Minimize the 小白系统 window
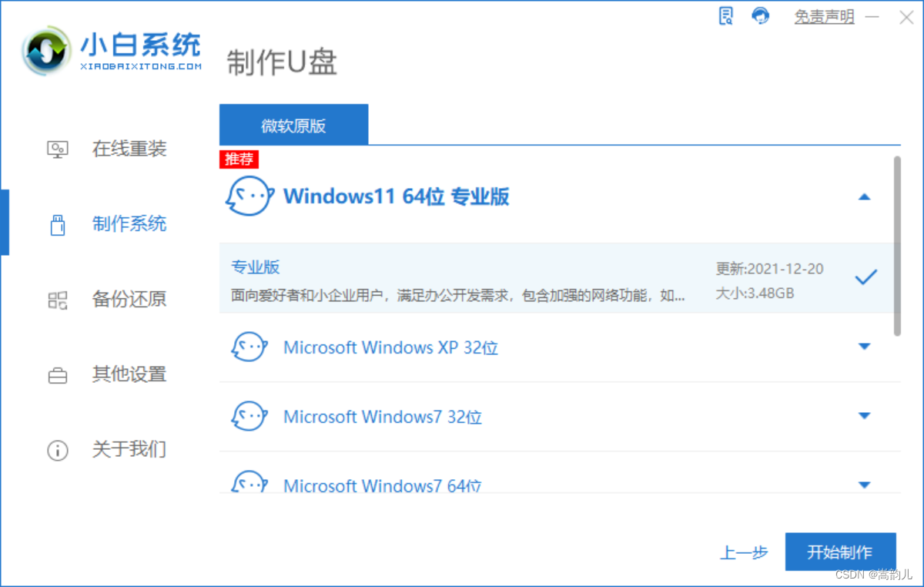 coord(872,16)
